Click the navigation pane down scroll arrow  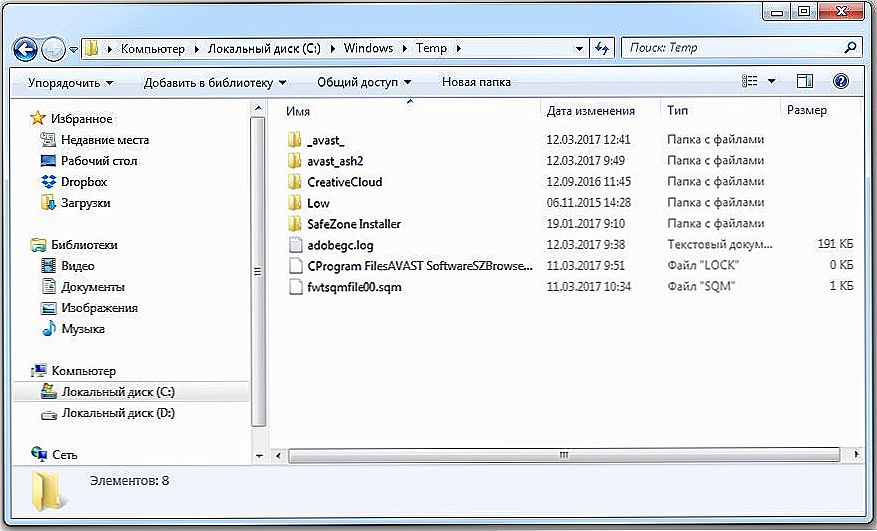click(258, 456)
